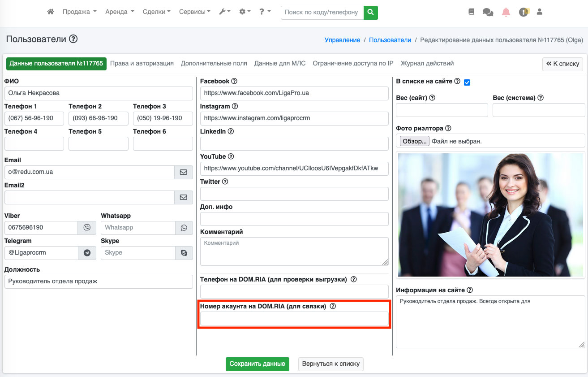Click the Skype icon button
This screenshot has height=377, width=588.
(184, 253)
